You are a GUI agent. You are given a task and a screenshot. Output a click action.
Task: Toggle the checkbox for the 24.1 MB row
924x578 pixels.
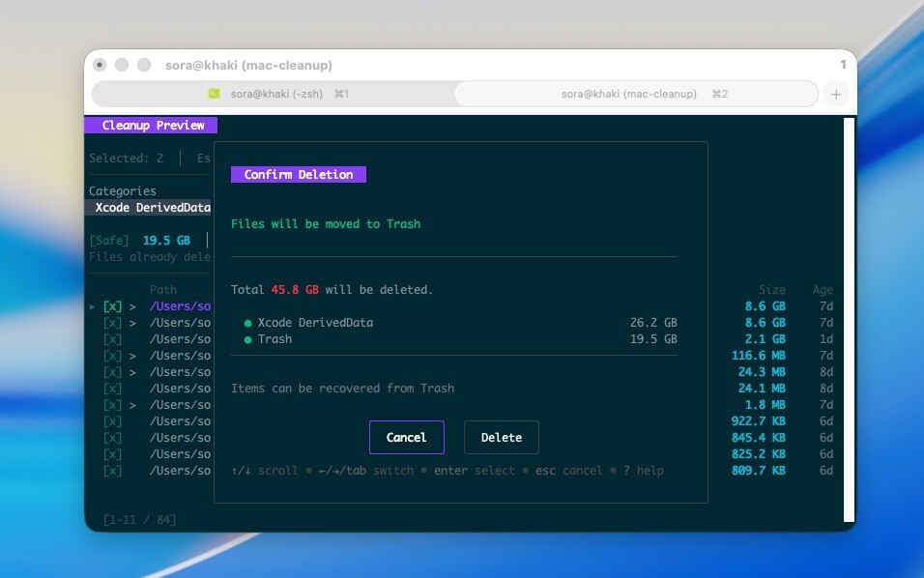[112, 389]
